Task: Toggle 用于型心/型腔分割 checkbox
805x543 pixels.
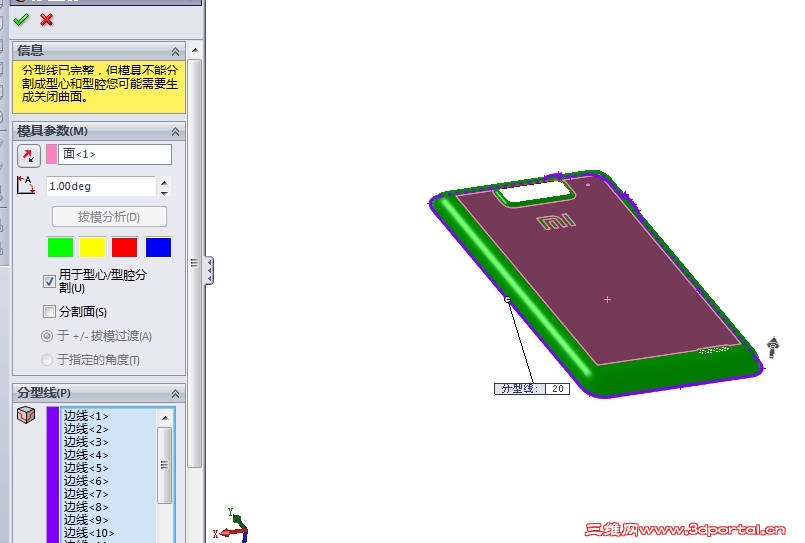Action: coord(49,281)
